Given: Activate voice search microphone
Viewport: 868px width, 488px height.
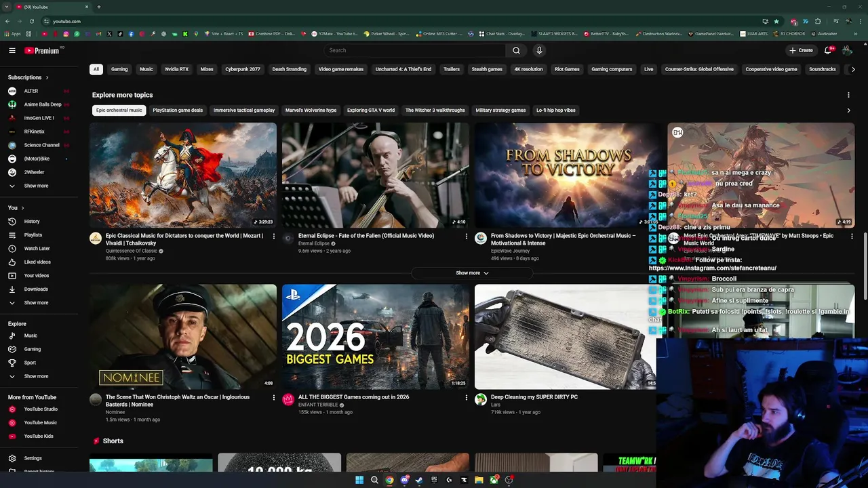Looking at the screenshot, I should 539,50.
